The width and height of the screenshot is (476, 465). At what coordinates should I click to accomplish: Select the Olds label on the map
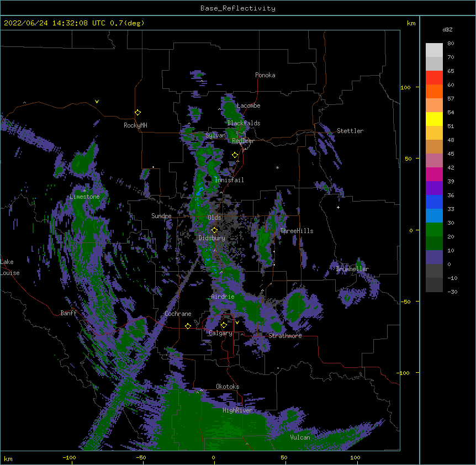pyautogui.click(x=214, y=218)
